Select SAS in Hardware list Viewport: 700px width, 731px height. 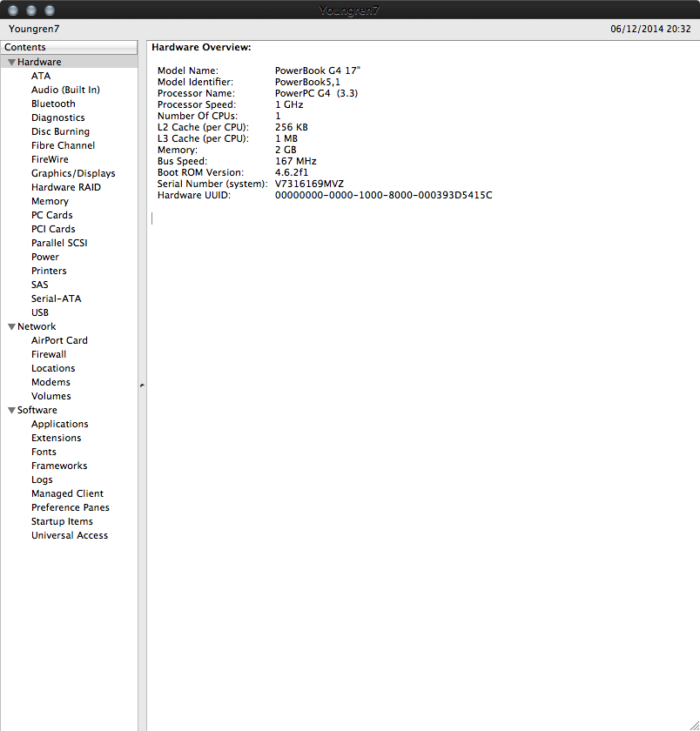(40, 285)
